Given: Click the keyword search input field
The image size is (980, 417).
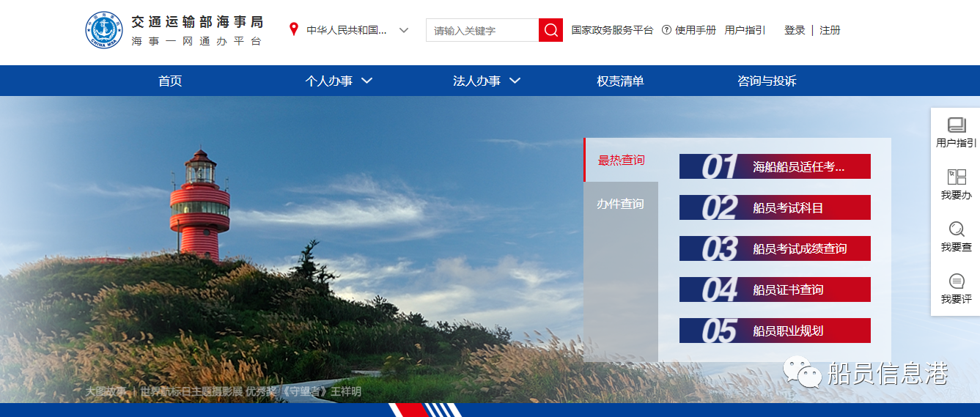Looking at the screenshot, I should (x=482, y=30).
